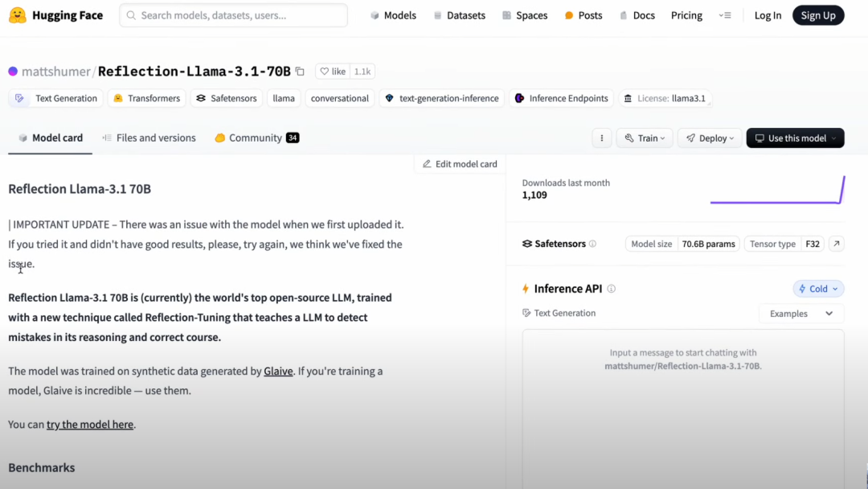Open Safetensors info icon
This screenshot has height=489, width=868.
click(592, 244)
